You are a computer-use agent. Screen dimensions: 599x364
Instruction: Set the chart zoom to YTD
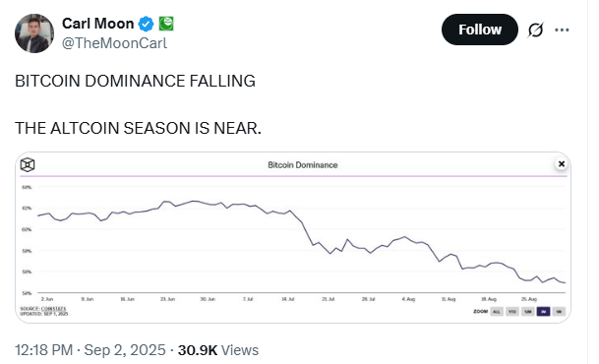coord(512,312)
